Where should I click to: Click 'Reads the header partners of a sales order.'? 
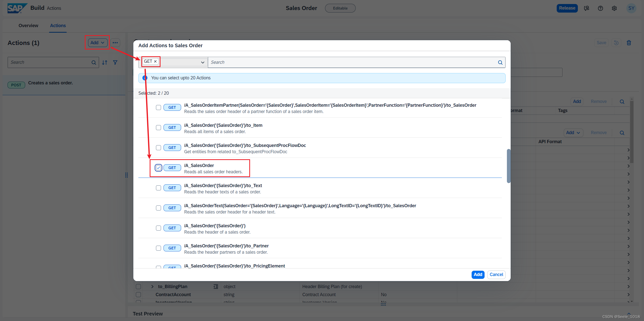pyautogui.click(x=226, y=252)
